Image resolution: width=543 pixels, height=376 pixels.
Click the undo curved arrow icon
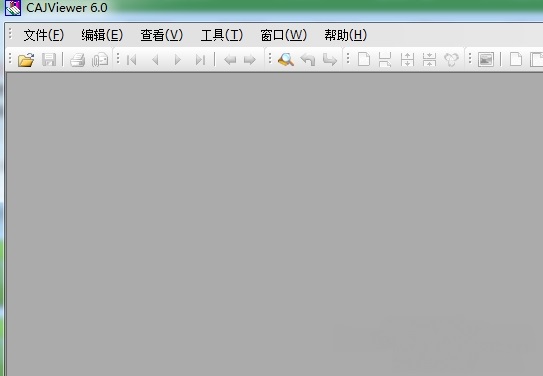[x=308, y=60]
